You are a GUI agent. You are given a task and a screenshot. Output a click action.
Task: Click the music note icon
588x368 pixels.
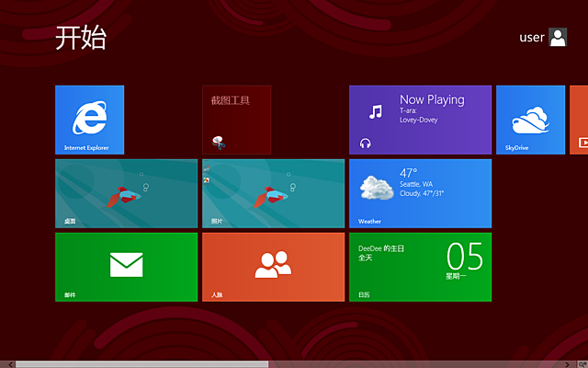click(x=376, y=111)
